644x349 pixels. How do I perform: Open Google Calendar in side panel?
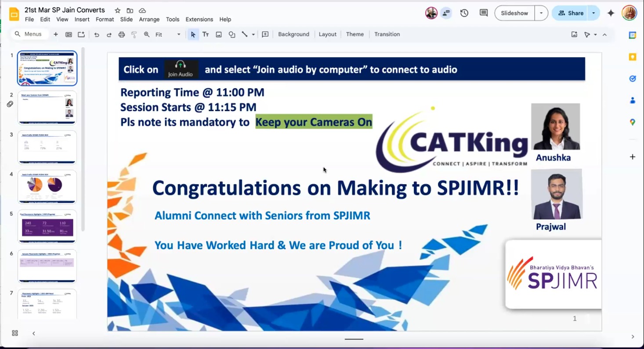[x=633, y=36]
